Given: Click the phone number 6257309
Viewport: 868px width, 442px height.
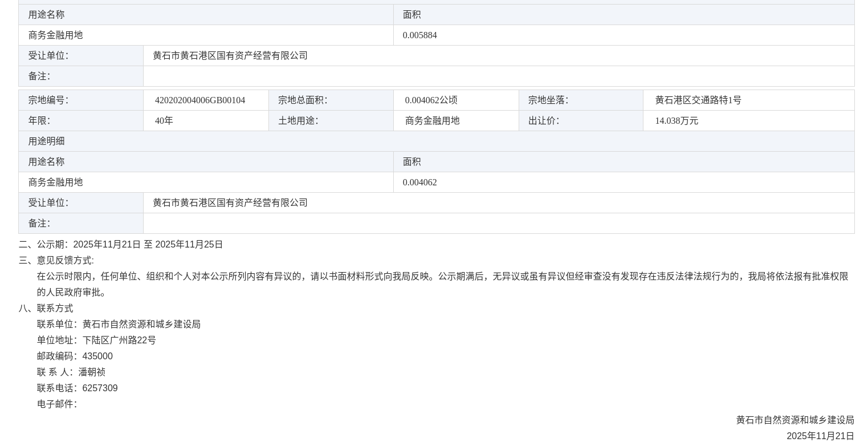Looking at the screenshot, I should [100, 388].
